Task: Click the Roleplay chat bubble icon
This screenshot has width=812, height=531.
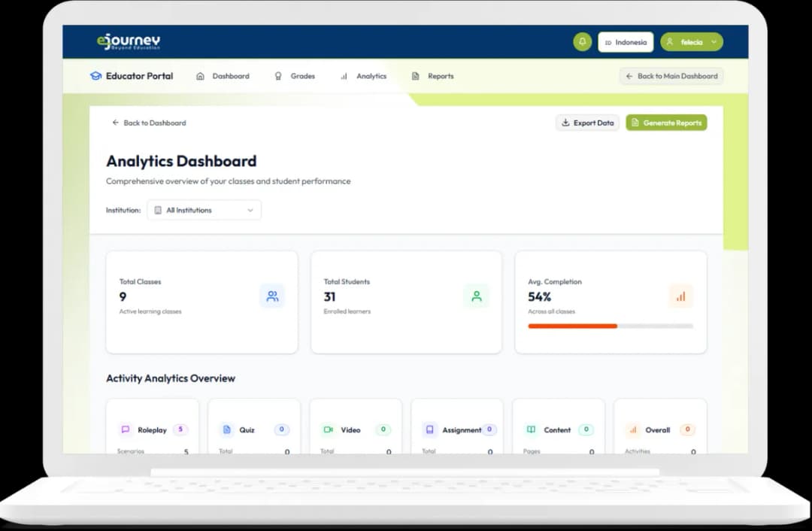Action: (126, 430)
